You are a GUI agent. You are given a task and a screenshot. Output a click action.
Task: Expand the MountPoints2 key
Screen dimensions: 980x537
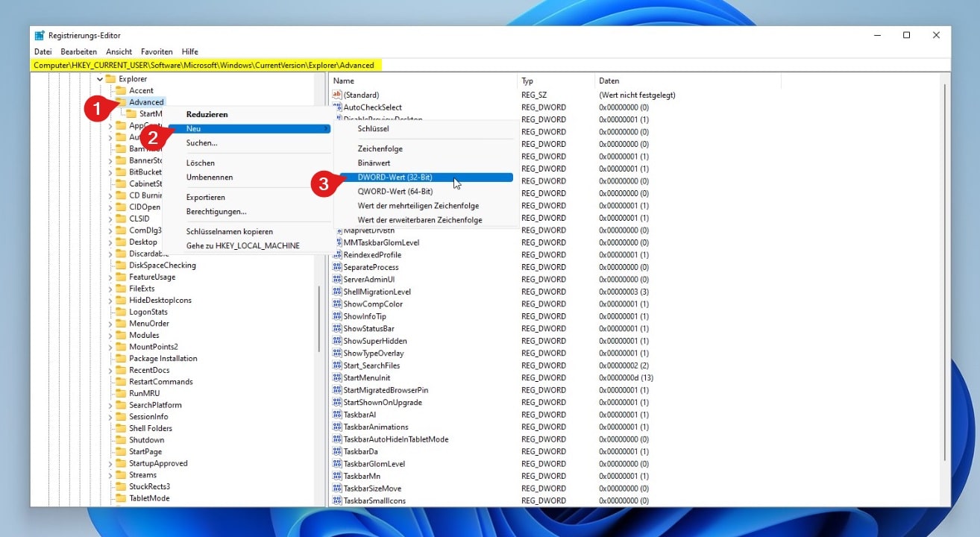point(110,347)
